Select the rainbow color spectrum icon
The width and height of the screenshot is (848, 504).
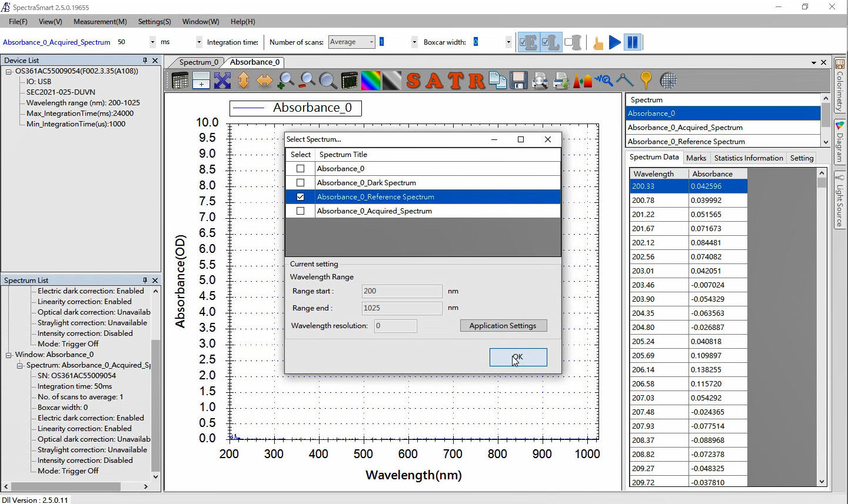tap(371, 81)
